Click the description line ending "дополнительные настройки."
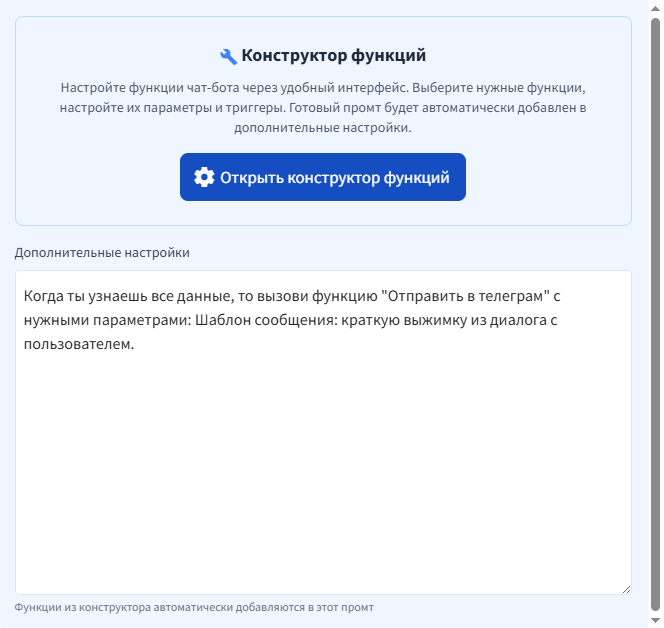Image resolution: width=664 pixels, height=628 pixels. pos(322,128)
